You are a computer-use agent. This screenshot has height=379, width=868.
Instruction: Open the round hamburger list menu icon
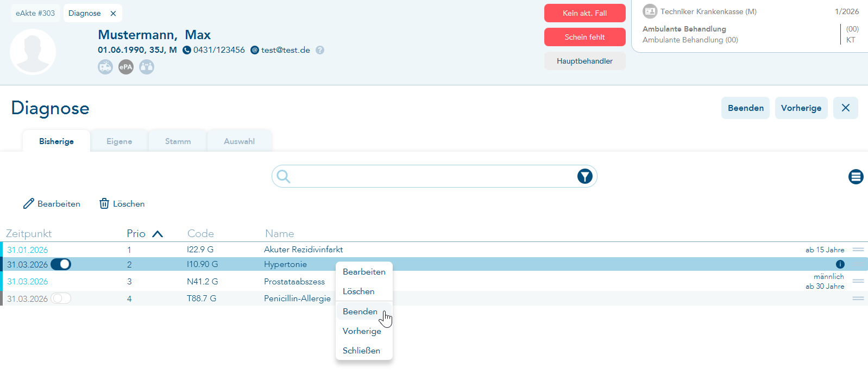856,177
